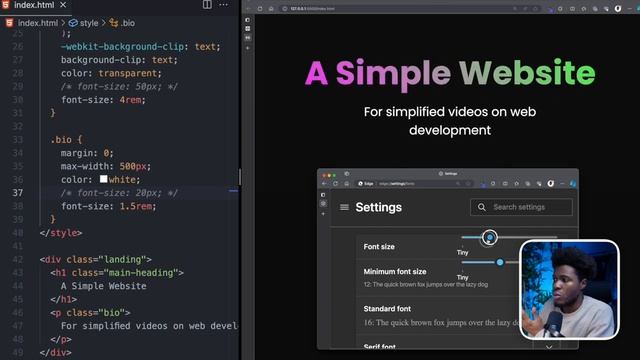Screen dimensions: 640x360
Task: Go back in the Settings window
Action: (324, 184)
